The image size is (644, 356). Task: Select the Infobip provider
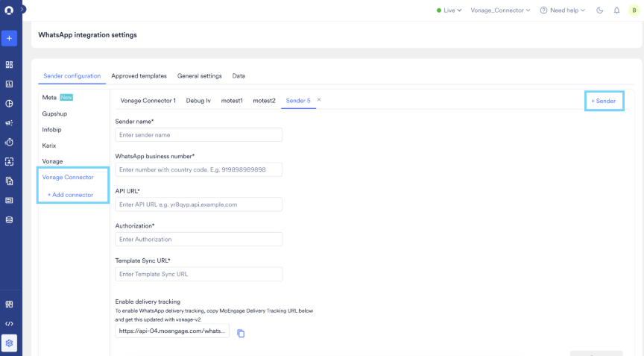click(x=51, y=130)
